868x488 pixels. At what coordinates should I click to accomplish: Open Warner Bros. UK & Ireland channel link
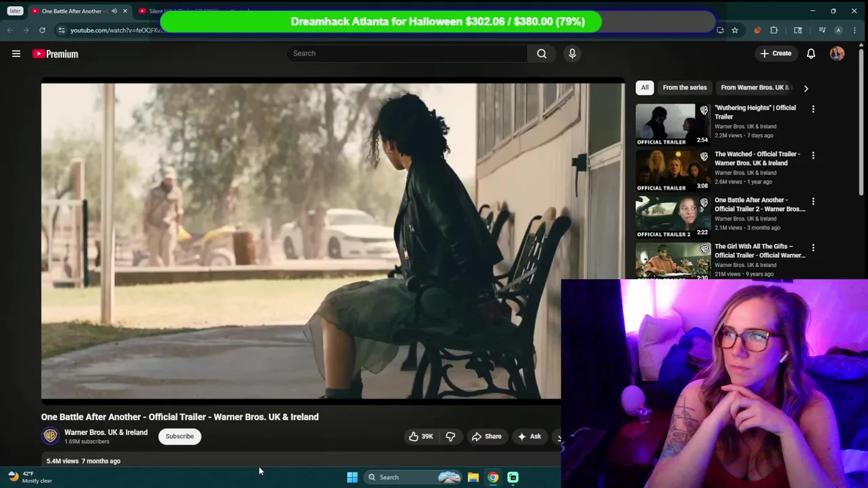[106, 432]
